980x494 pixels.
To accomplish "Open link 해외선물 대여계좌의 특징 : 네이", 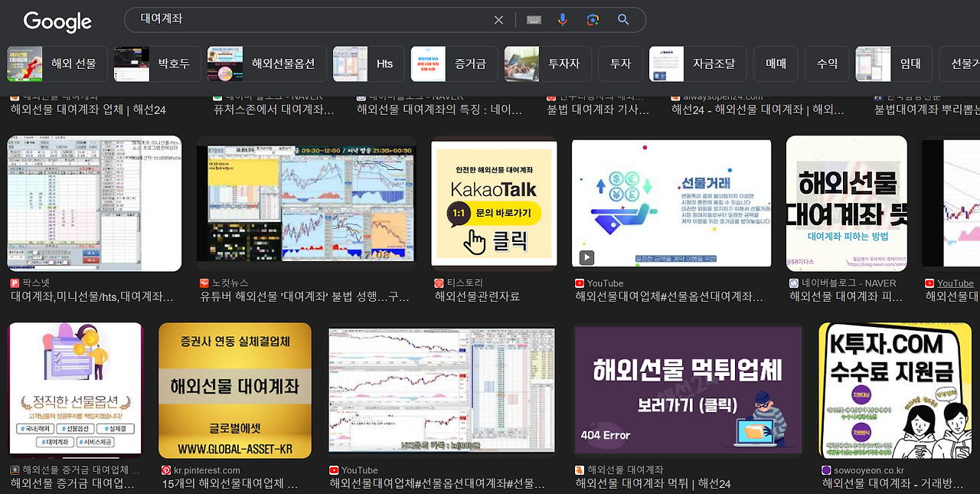I will coord(439,110).
